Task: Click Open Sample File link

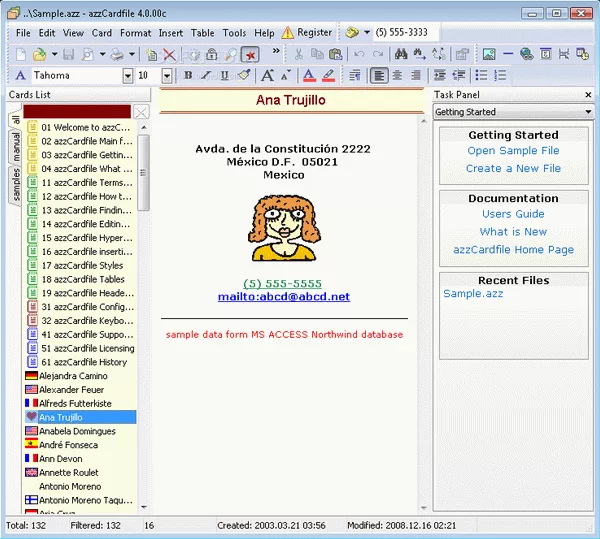Action: (x=513, y=151)
